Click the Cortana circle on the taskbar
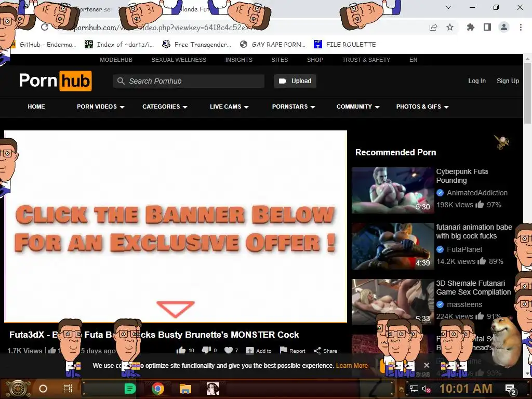 43,389
